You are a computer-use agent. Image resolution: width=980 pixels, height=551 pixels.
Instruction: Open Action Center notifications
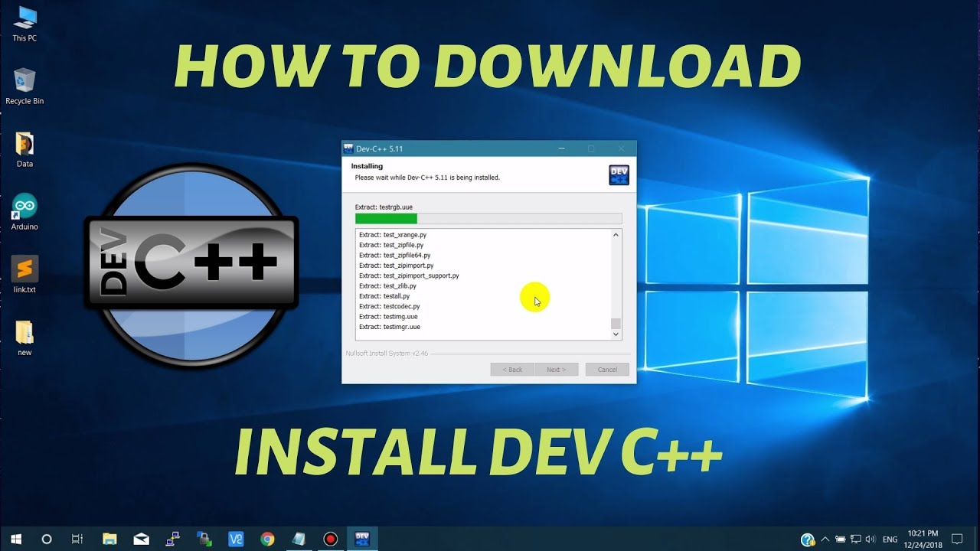pyautogui.click(x=956, y=540)
